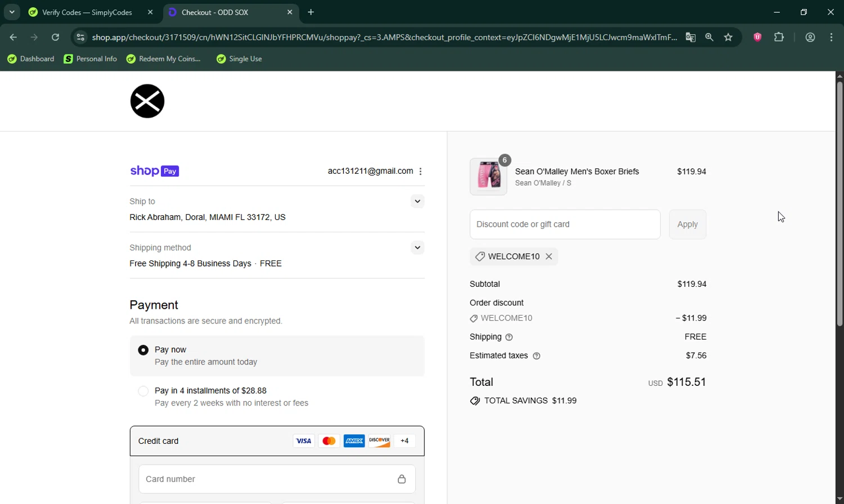Expand the Ship to section chevron
This screenshot has width=844, height=504.
(417, 201)
